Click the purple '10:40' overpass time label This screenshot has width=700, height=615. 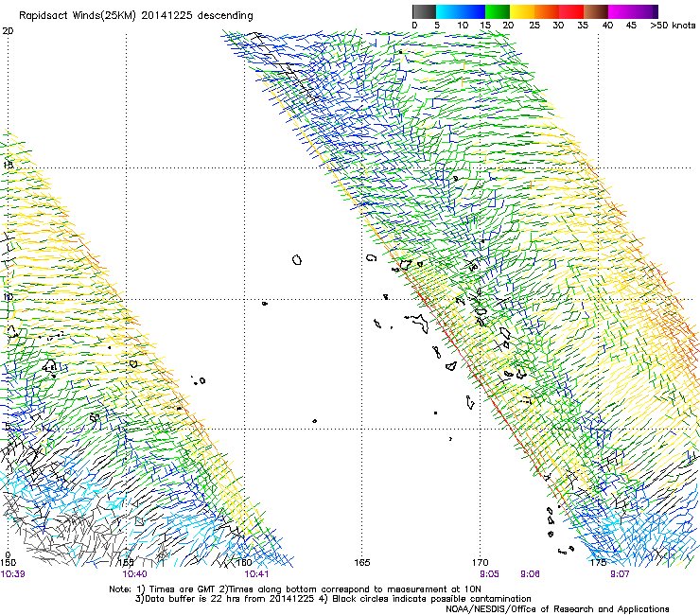[134, 573]
